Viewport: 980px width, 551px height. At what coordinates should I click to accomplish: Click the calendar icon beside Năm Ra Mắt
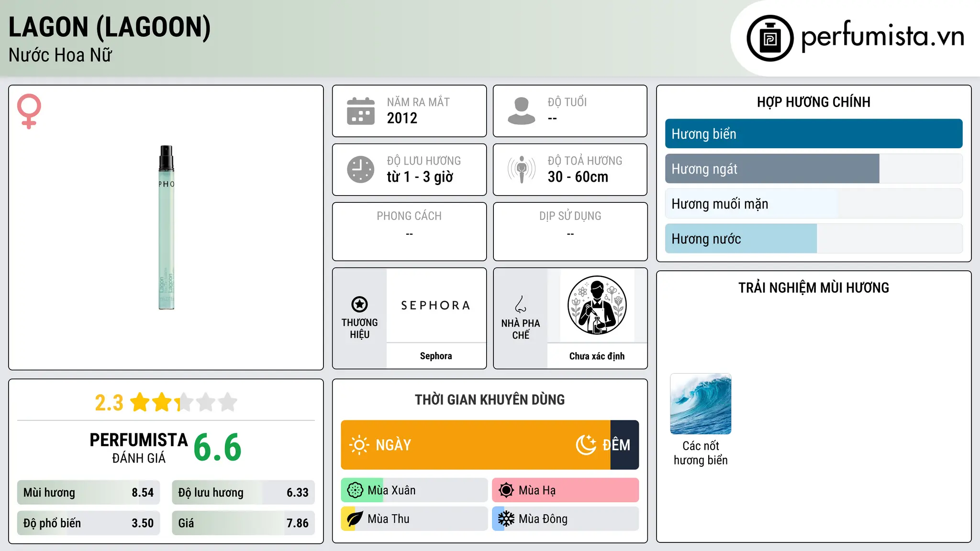[x=361, y=111]
